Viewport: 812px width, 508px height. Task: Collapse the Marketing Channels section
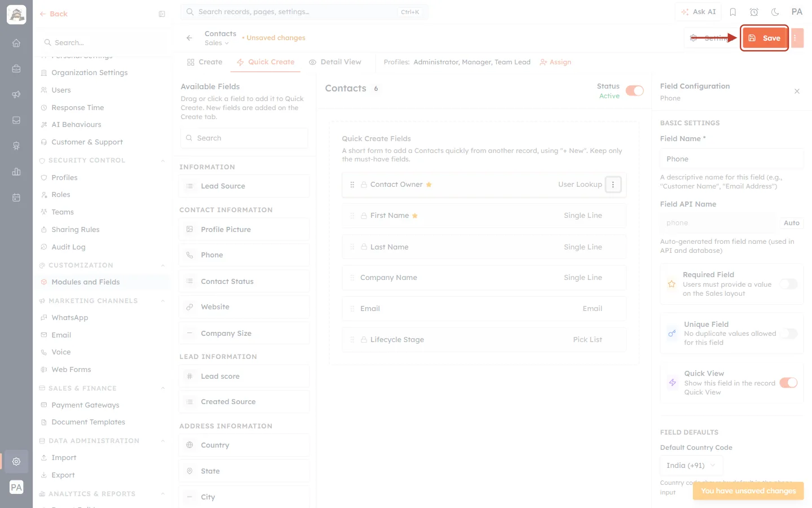(163, 301)
